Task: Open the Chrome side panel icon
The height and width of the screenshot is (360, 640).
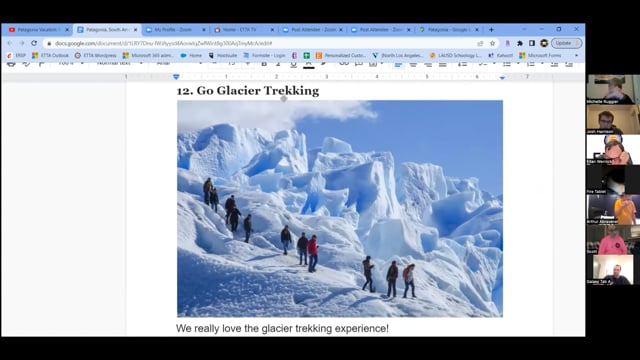Action: [x=532, y=43]
